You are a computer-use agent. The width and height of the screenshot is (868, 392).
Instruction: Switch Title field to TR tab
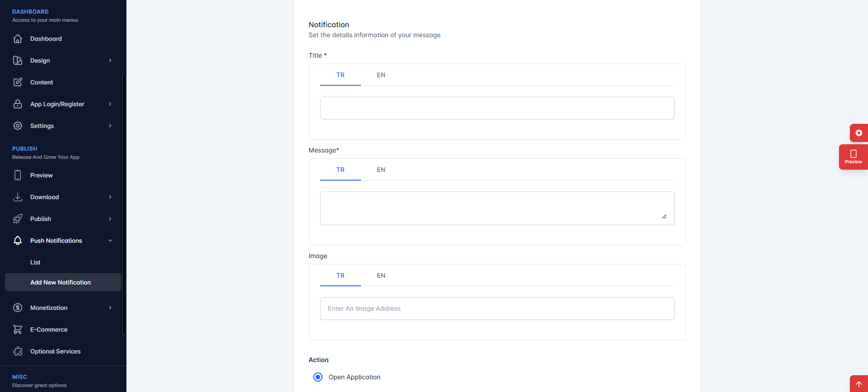[x=341, y=75]
